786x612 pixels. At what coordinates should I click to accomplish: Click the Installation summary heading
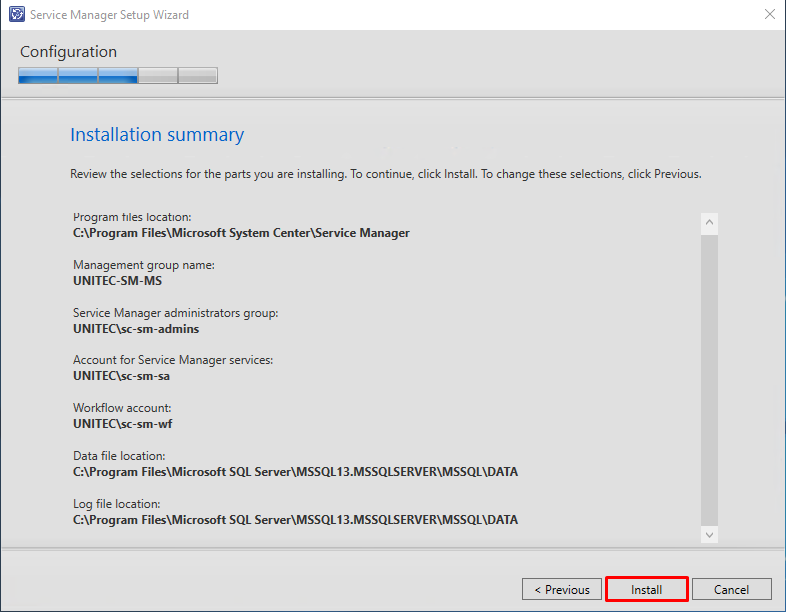(157, 134)
